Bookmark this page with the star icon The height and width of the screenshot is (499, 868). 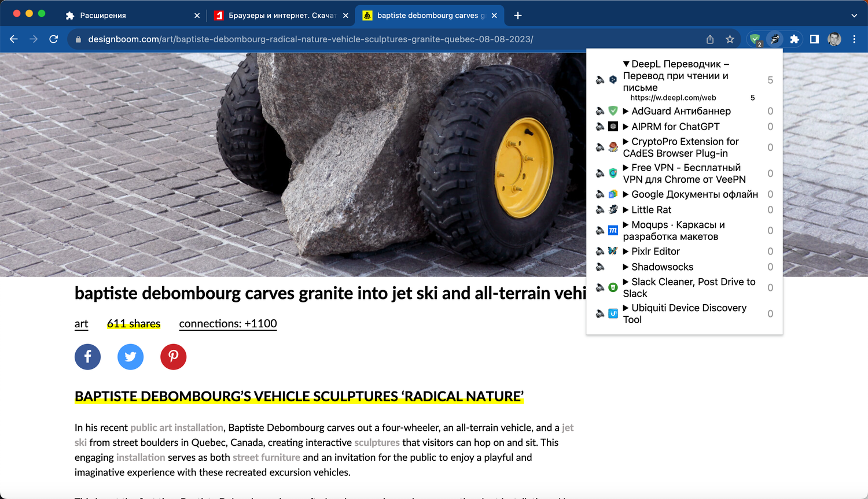click(730, 39)
